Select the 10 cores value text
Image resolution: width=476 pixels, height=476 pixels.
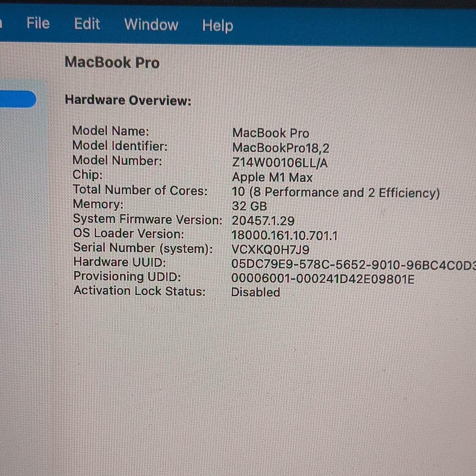tap(336, 192)
